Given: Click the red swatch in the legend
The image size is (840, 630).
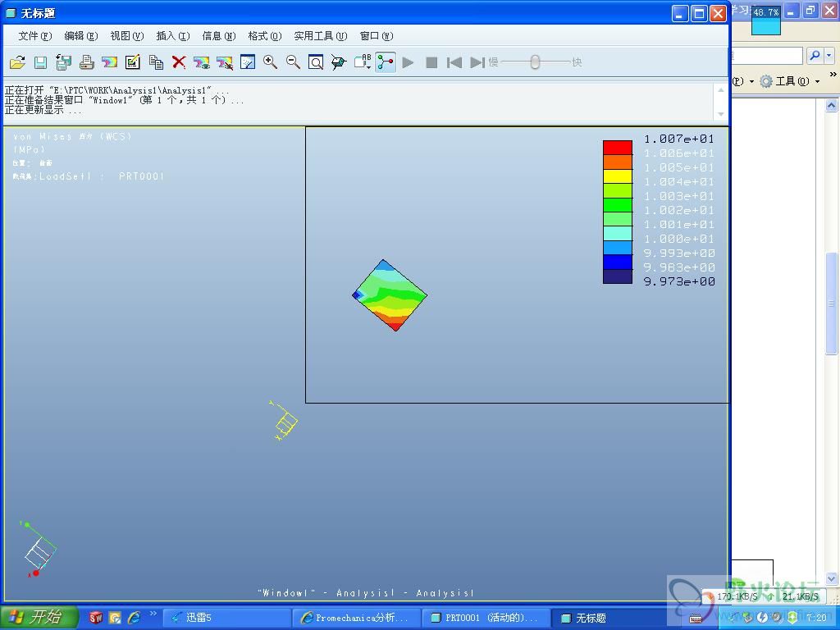Looking at the screenshot, I should tap(618, 148).
